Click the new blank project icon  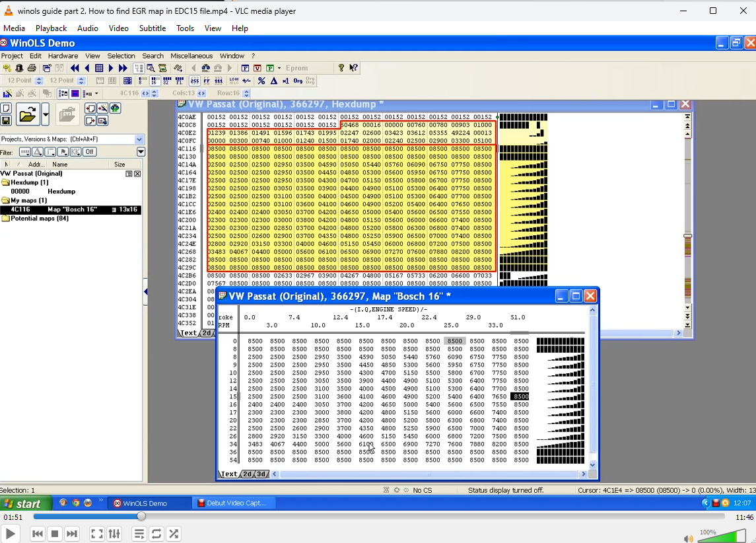(x=6, y=108)
